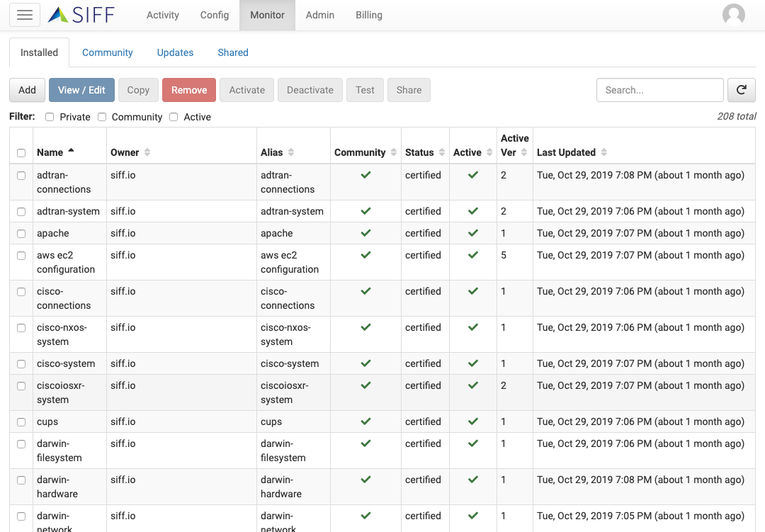Enable the Community filter checkbox
The width and height of the screenshot is (765, 532).
[x=102, y=117]
